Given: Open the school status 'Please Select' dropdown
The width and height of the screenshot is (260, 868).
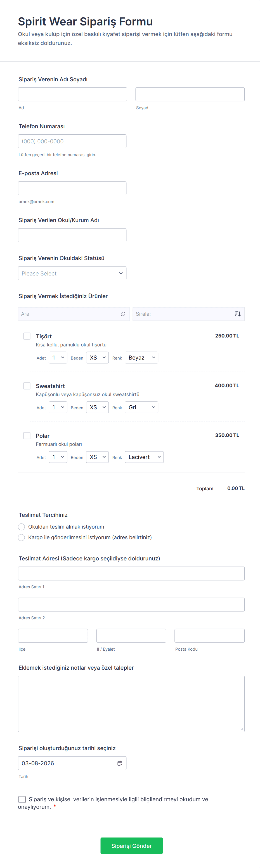Looking at the screenshot, I should 72,273.
